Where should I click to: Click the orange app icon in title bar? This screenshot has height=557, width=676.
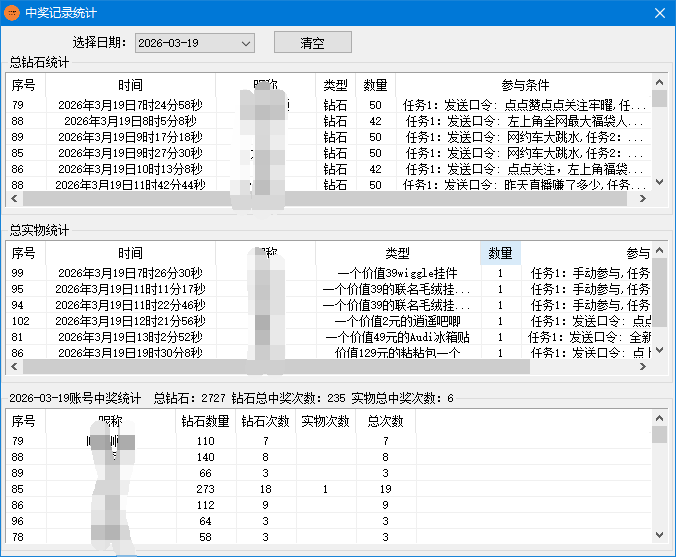point(12,13)
